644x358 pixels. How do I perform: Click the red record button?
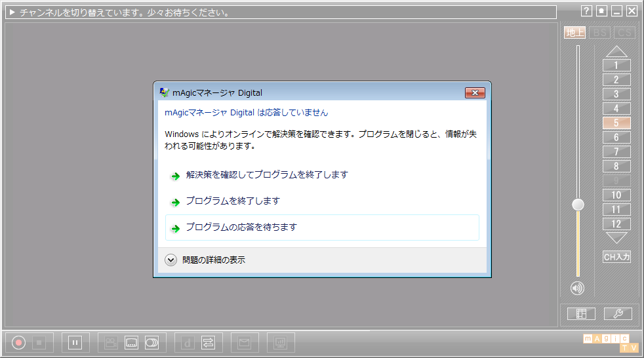tap(18, 342)
